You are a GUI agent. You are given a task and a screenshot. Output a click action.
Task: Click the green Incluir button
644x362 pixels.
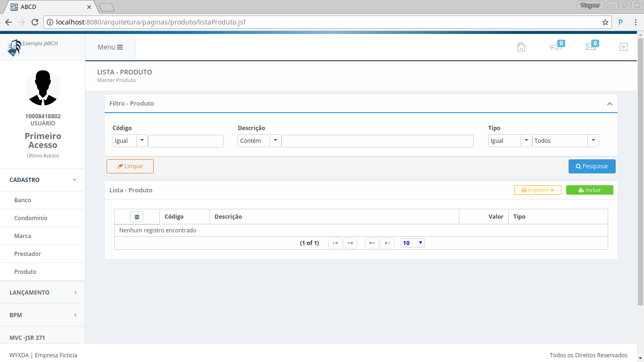click(x=589, y=190)
